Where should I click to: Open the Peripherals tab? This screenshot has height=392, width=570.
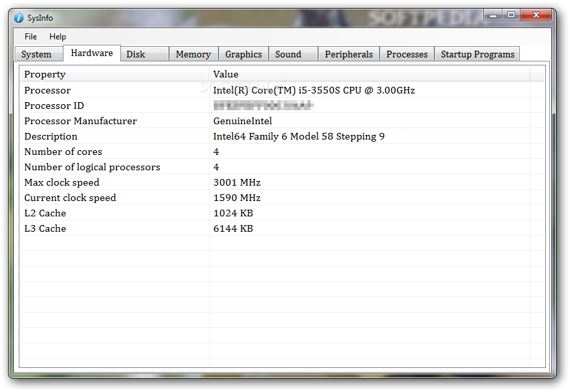tap(349, 54)
